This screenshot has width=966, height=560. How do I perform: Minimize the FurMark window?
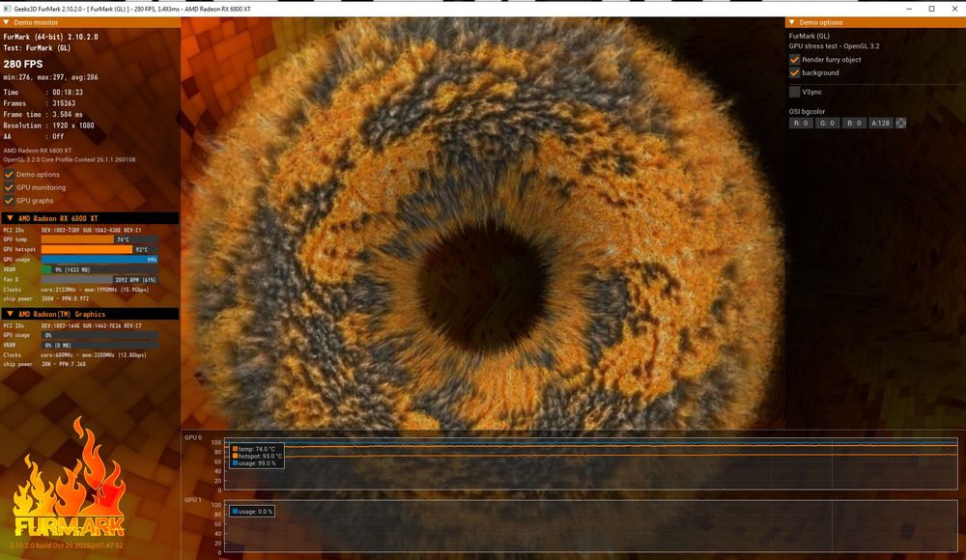coord(909,9)
